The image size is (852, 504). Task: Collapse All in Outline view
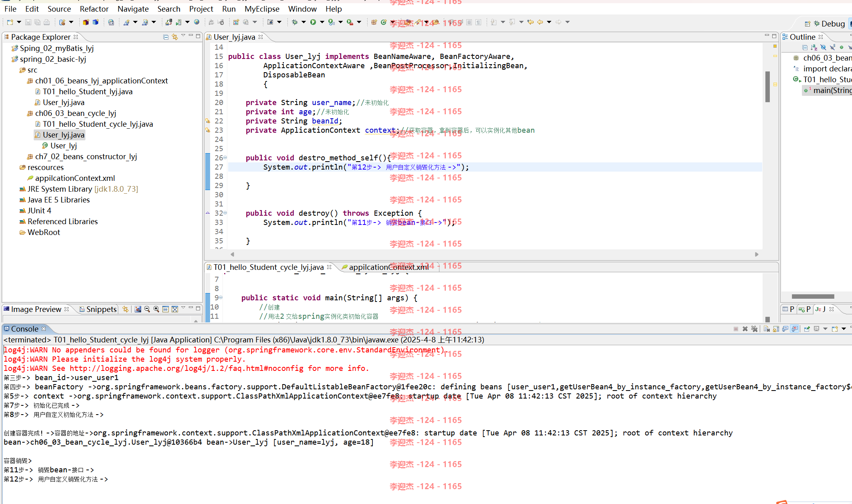click(x=805, y=47)
